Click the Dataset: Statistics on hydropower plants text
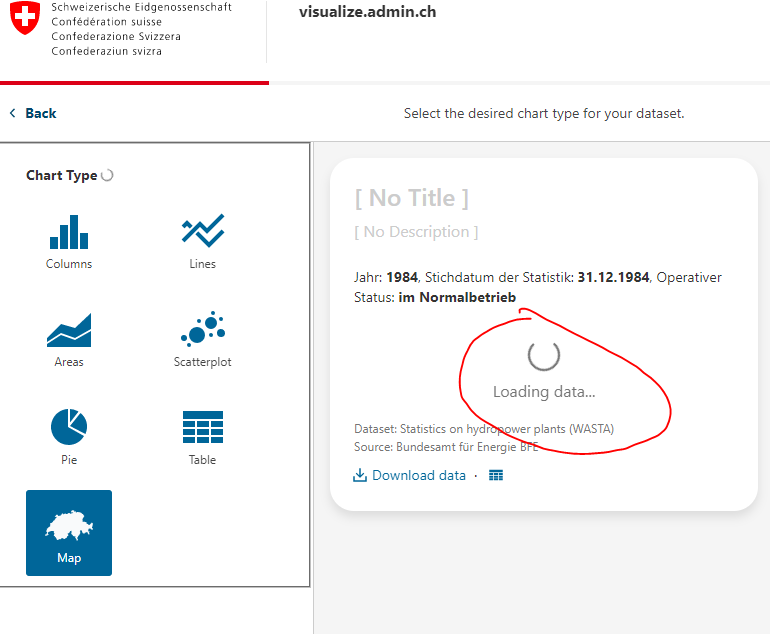Viewport: 770px width, 634px height. (x=484, y=429)
